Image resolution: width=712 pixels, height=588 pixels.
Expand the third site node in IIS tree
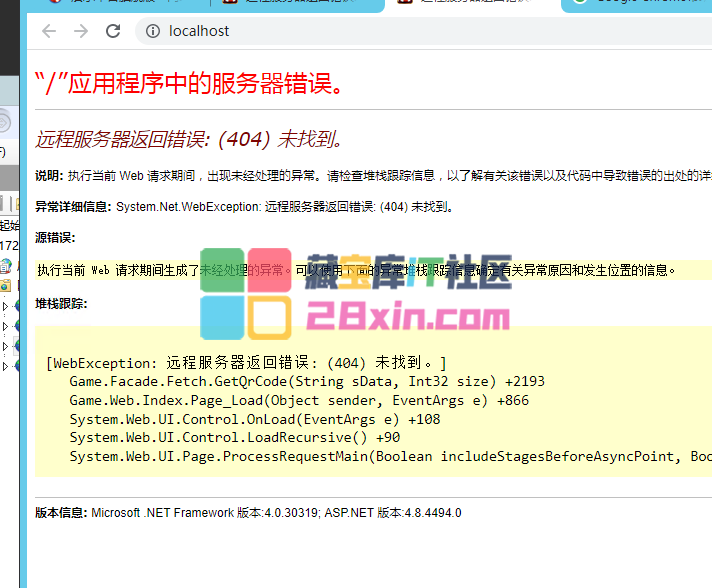coord(5,346)
